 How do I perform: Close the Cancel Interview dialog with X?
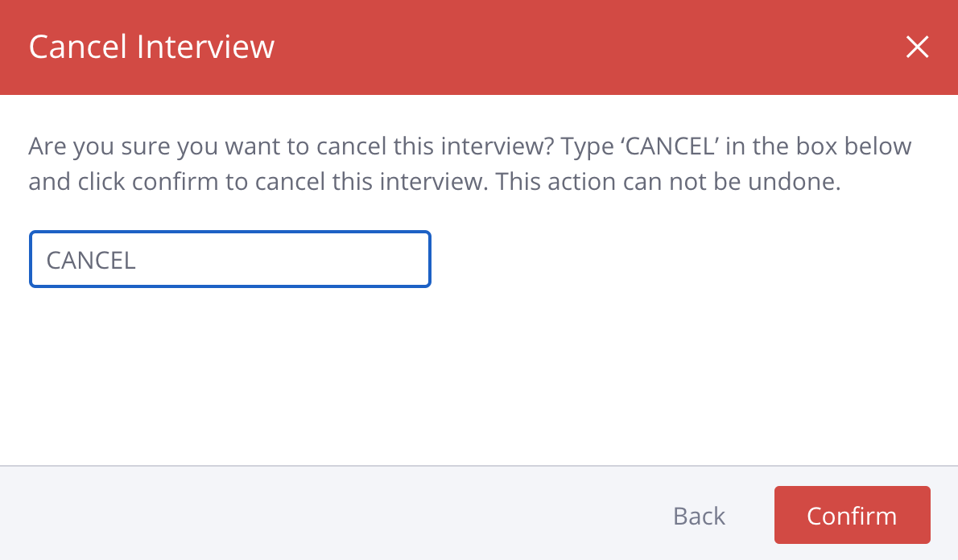tap(917, 47)
